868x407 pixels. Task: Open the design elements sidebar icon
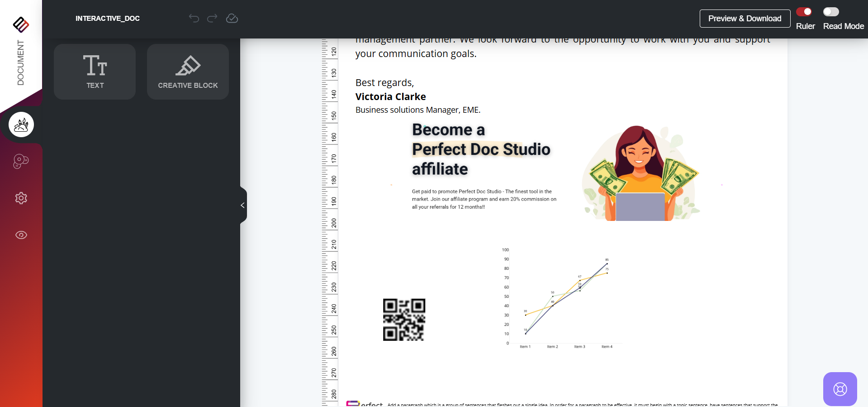21,124
